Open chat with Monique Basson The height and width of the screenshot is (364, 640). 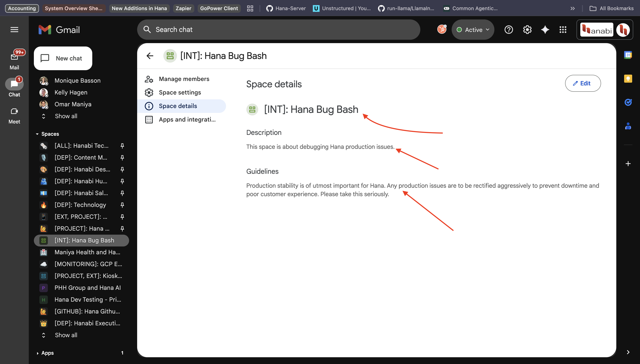click(81, 81)
